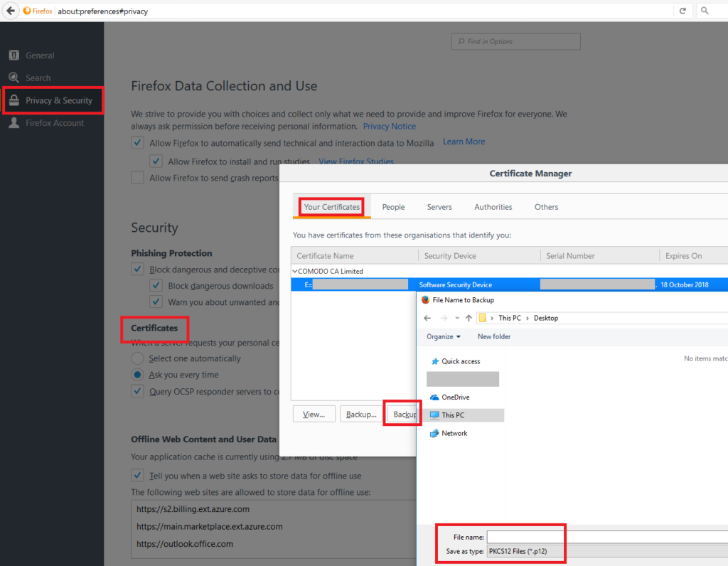The image size is (728, 566).
Task: Click the Find in Options search field
Action: (516, 41)
